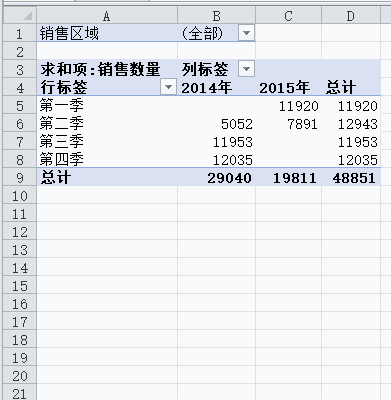Click the select-all corner triangle
The image size is (391, 400).
point(20,15)
